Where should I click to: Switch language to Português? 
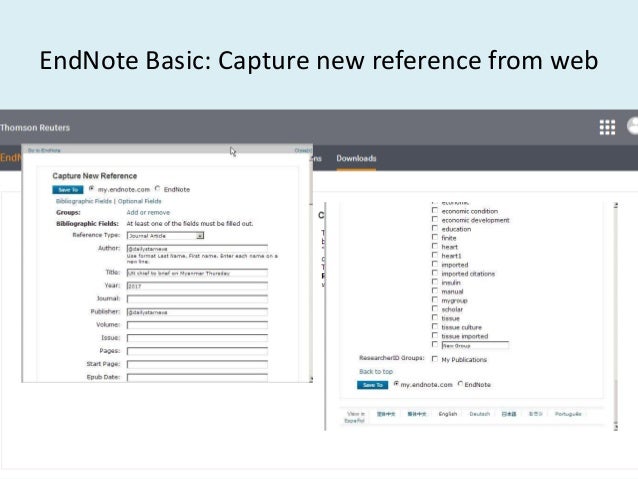[568, 414]
